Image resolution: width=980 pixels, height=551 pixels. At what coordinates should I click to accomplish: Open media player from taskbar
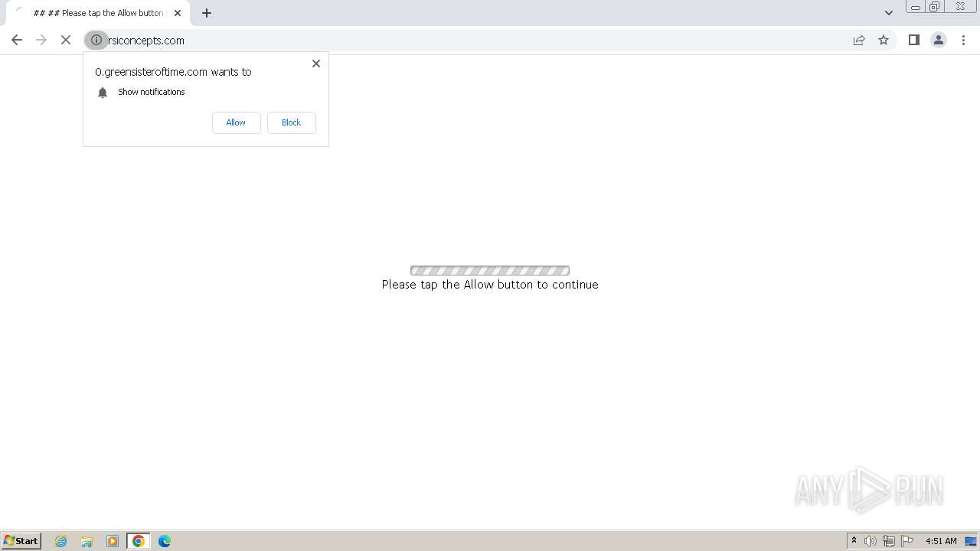[113, 541]
